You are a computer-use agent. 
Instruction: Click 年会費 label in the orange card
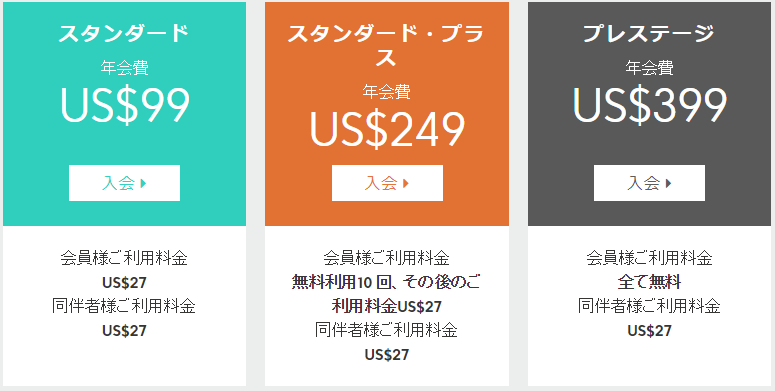point(387,91)
